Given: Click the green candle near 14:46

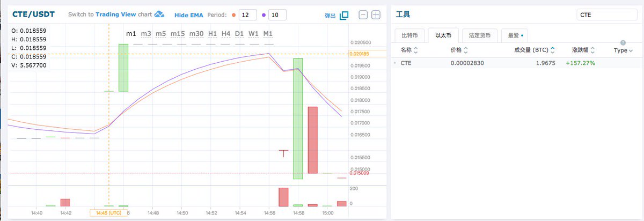Looking at the screenshot, I should pyautogui.click(x=123, y=68).
